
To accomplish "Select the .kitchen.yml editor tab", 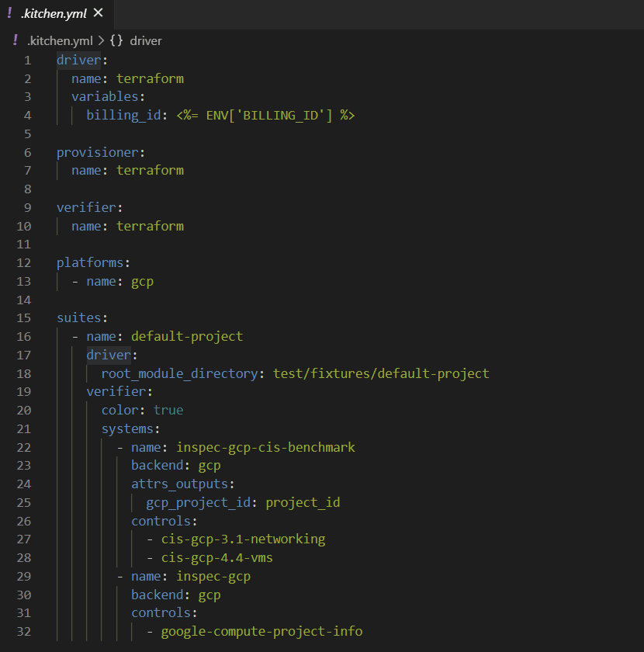I will (x=53, y=13).
